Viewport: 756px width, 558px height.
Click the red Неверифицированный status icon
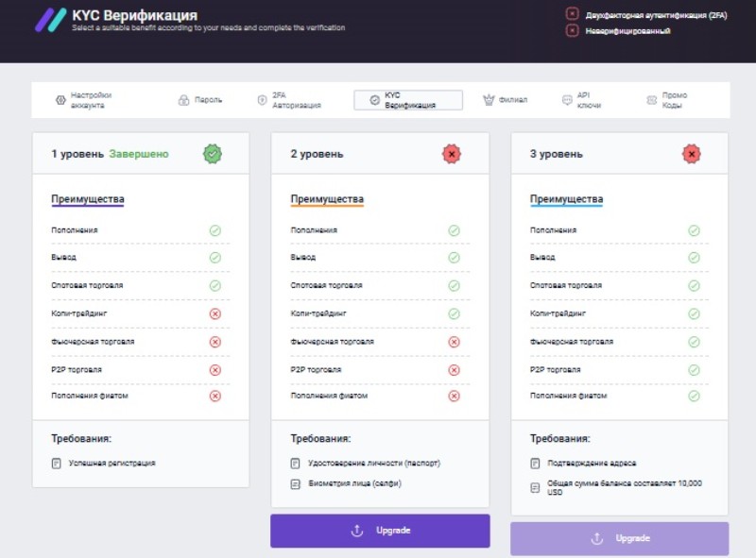(572, 31)
